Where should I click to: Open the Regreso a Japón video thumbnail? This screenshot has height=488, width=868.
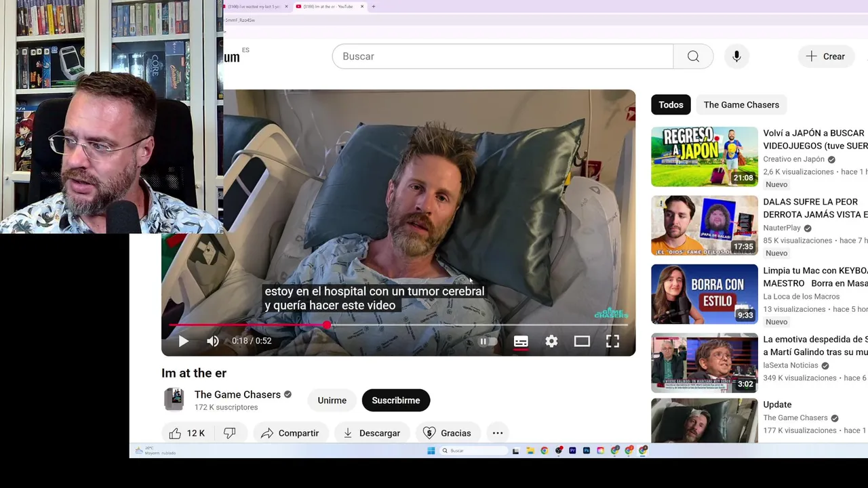pyautogui.click(x=705, y=157)
